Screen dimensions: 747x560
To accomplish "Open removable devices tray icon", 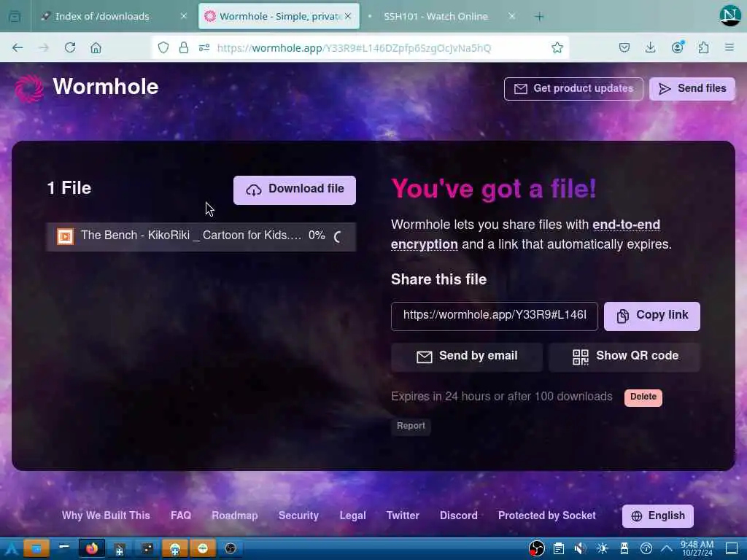I will click(624, 548).
